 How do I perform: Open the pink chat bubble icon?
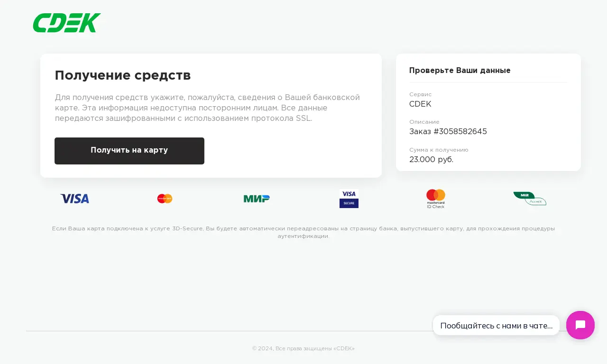pyautogui.click(x=580, y=325)
